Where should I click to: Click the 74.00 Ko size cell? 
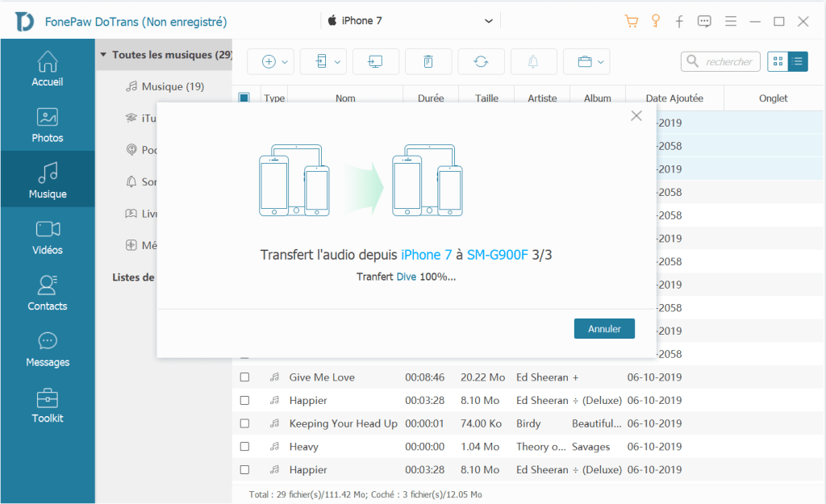point(481,423)
